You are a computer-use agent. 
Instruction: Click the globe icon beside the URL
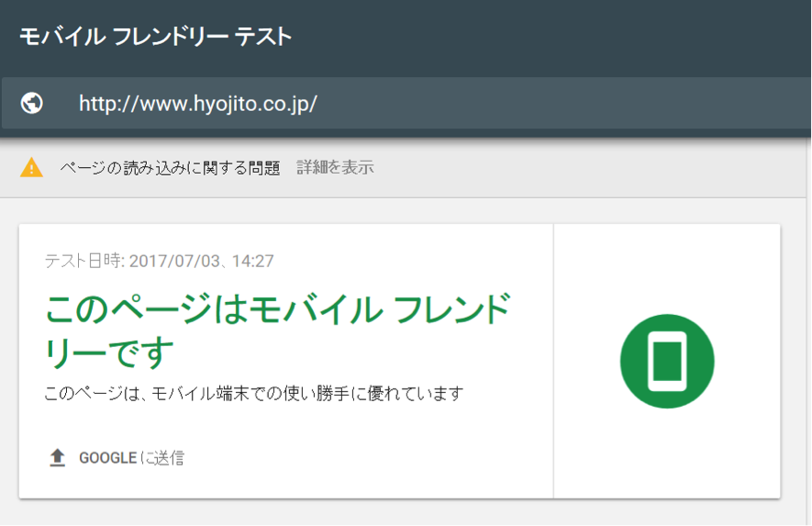31,103
